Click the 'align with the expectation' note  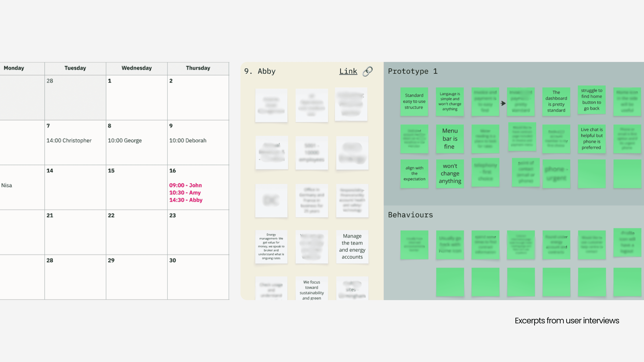pos(414,174)
